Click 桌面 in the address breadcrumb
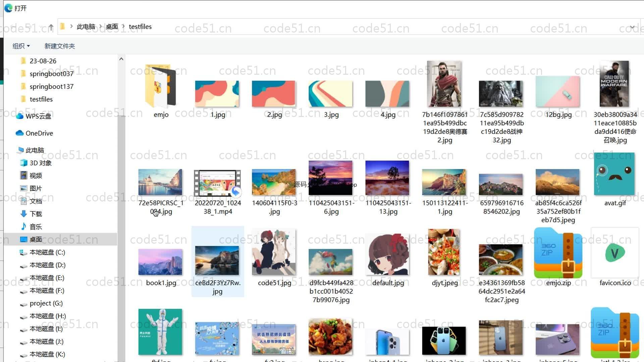 tap(112, 26)
